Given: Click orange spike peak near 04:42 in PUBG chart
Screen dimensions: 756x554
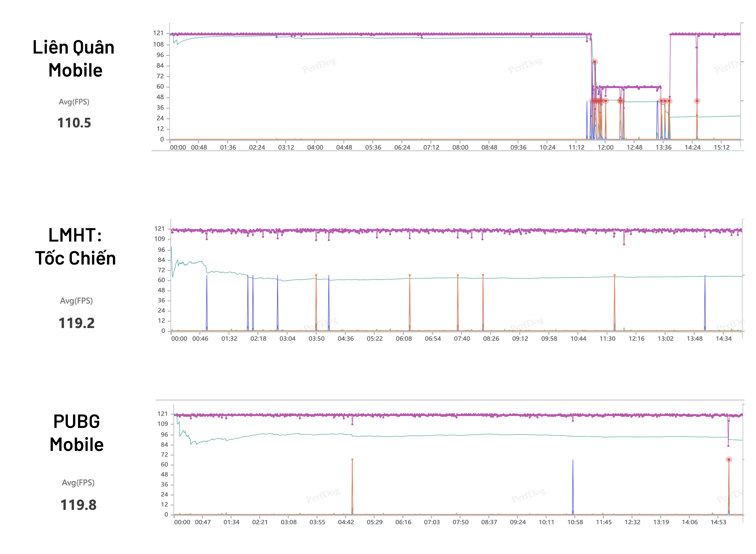Looking at the screenshot, I should 352,460.
